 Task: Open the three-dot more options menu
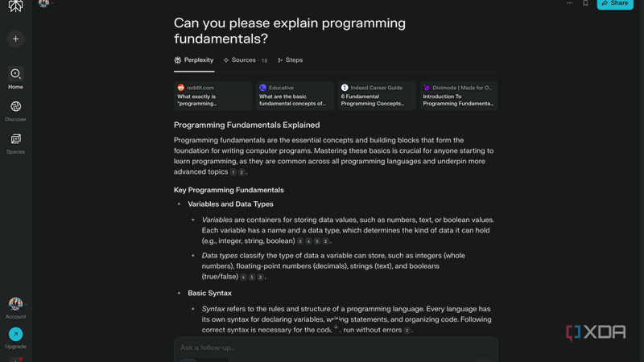(569, 4)
